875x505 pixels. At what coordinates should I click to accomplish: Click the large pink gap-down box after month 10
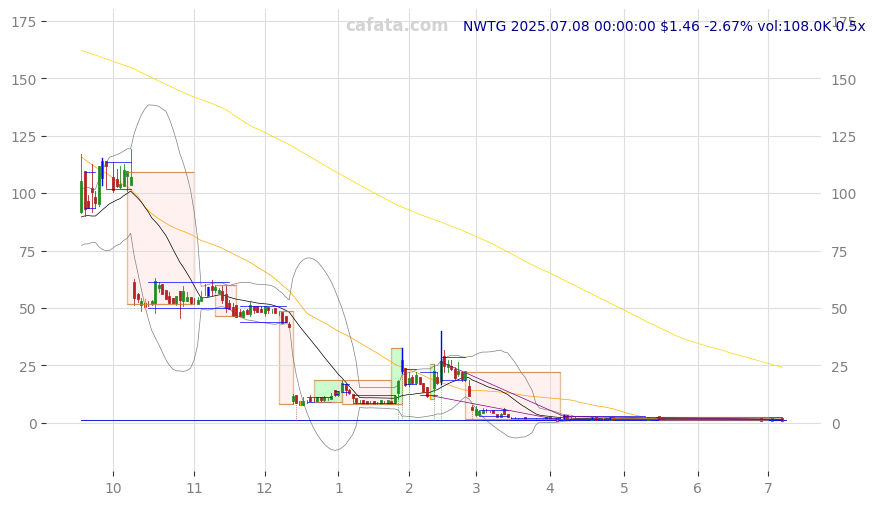[x=161, y=238]
